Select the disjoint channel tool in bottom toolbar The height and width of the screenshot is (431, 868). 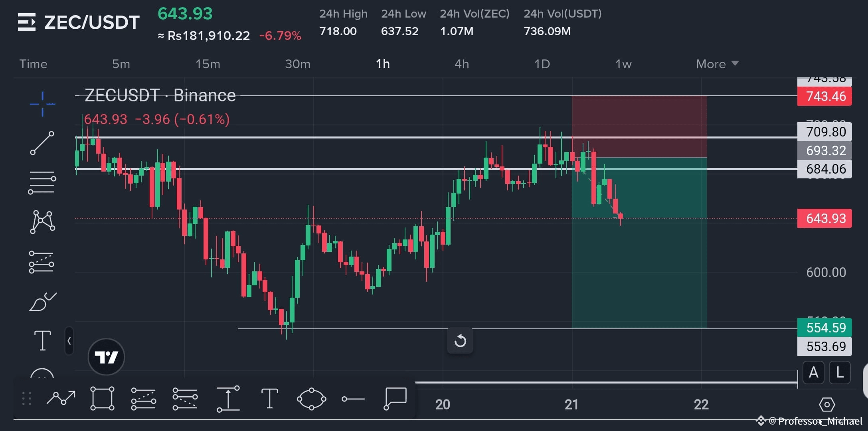[x=185, y=399]
